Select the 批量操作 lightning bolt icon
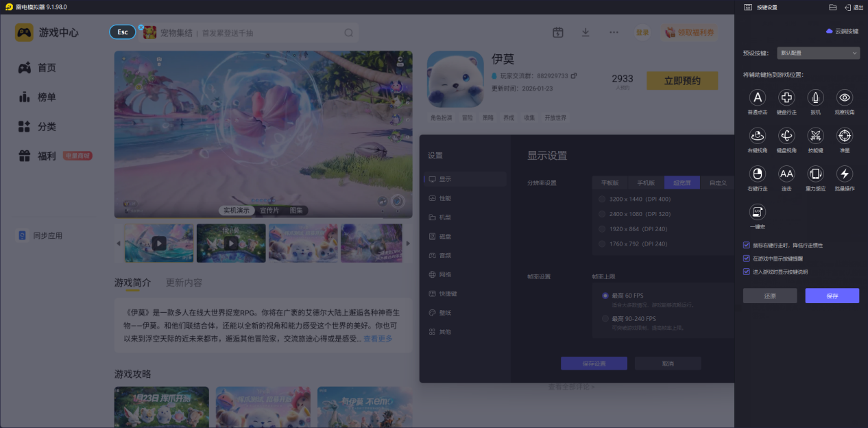This screenshot has height=428, width=868. pos(845,174)
